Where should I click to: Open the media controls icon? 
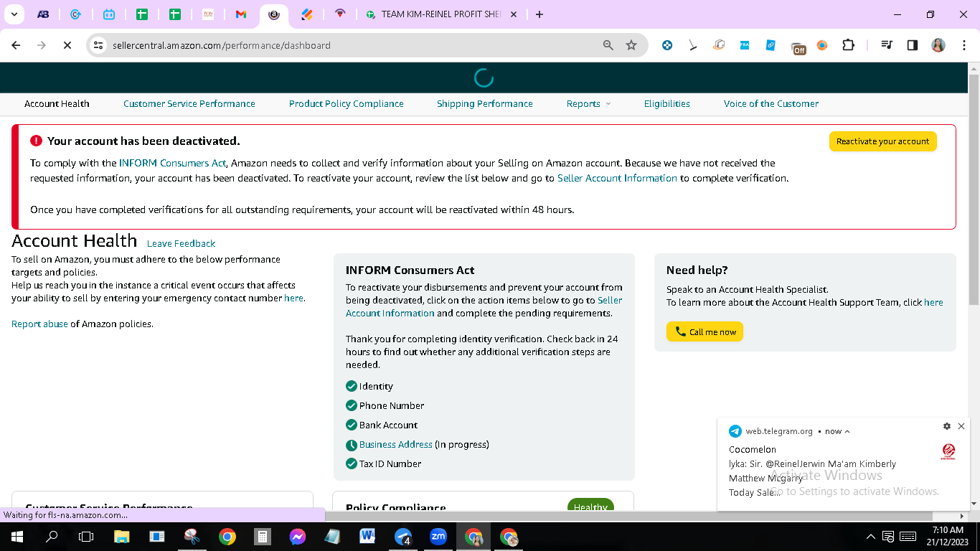click(x=887, y=45)
